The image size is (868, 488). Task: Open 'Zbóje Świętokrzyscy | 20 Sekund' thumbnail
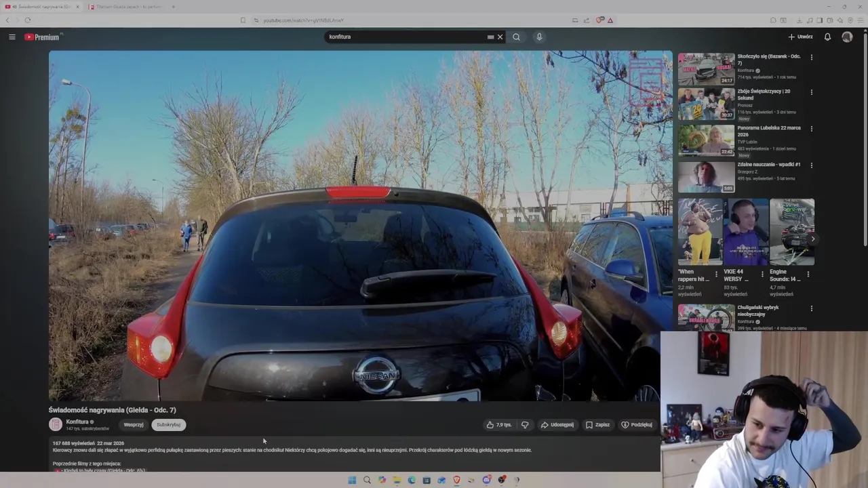706,104
